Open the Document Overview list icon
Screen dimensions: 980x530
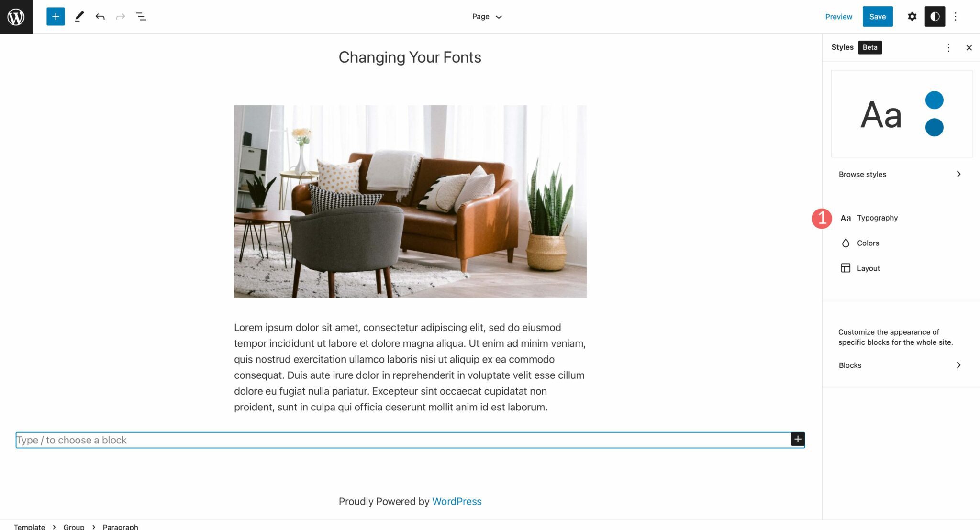141,16
